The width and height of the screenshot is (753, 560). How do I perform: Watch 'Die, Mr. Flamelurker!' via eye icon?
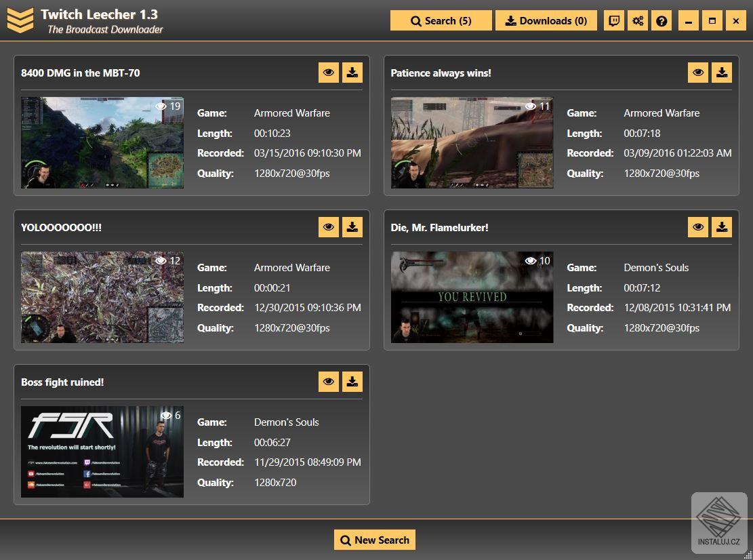click(698, 227)
